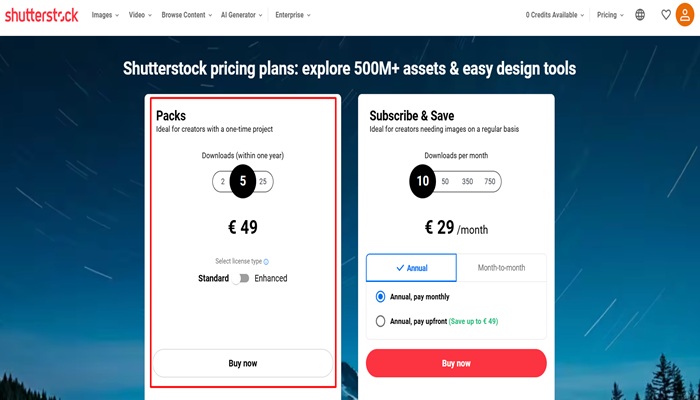Open the user account profile icon
Image resolution: width=700 pixels, height=400 pixels.
pyautogui.click(x=687, y=15)
